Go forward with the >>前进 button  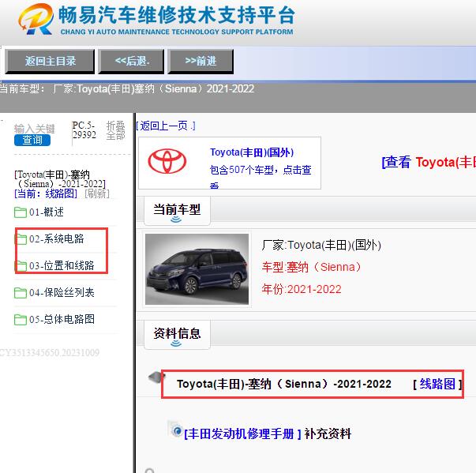pyautogui.click(x=201, y=62)
